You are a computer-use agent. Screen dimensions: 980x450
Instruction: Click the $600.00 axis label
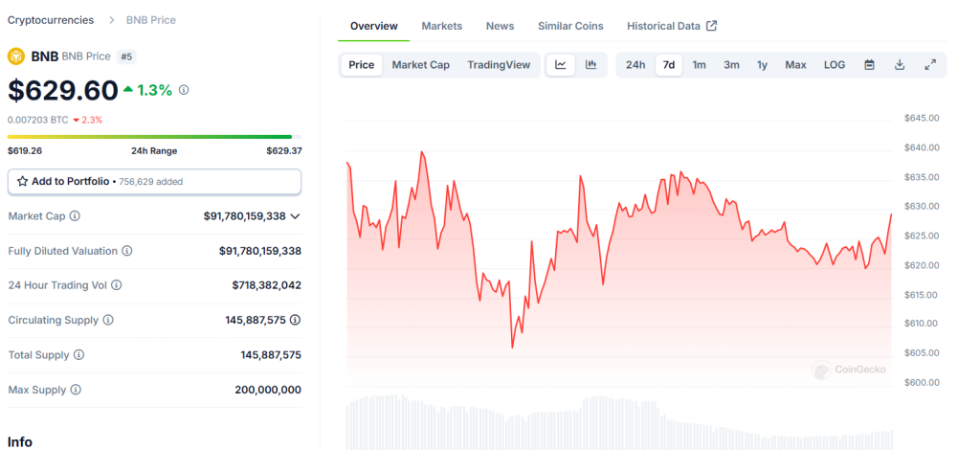[922, 383]
